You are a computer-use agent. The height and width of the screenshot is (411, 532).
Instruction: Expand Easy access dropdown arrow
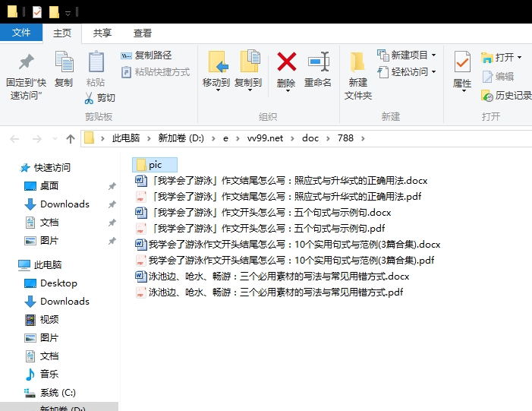point(433,72)
